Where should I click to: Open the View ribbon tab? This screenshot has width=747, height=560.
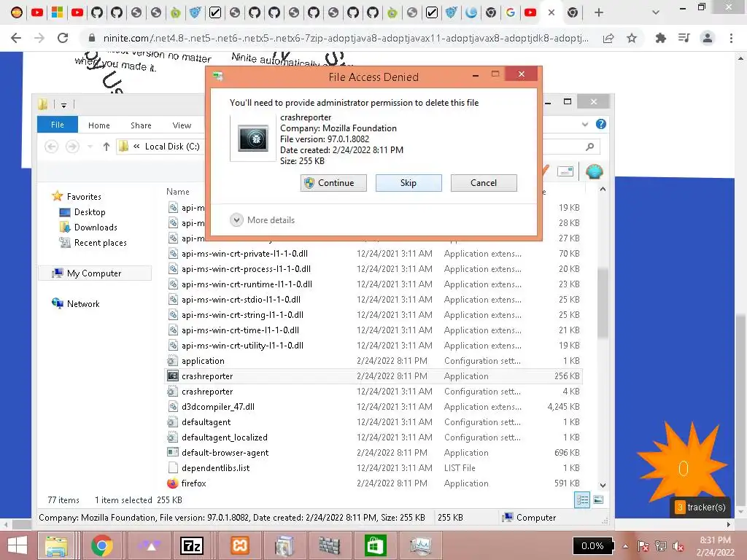point(182,125)
